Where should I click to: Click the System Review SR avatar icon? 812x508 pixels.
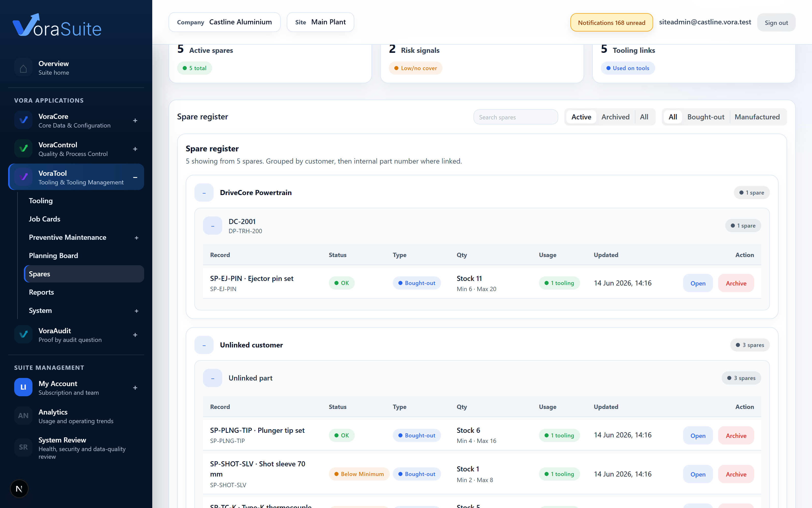pyautogui.click(x=23, y=447)
